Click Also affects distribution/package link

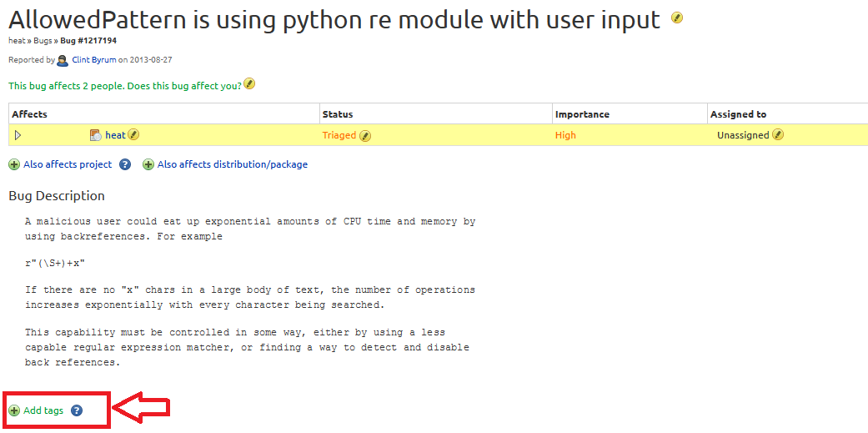[232, 164]
